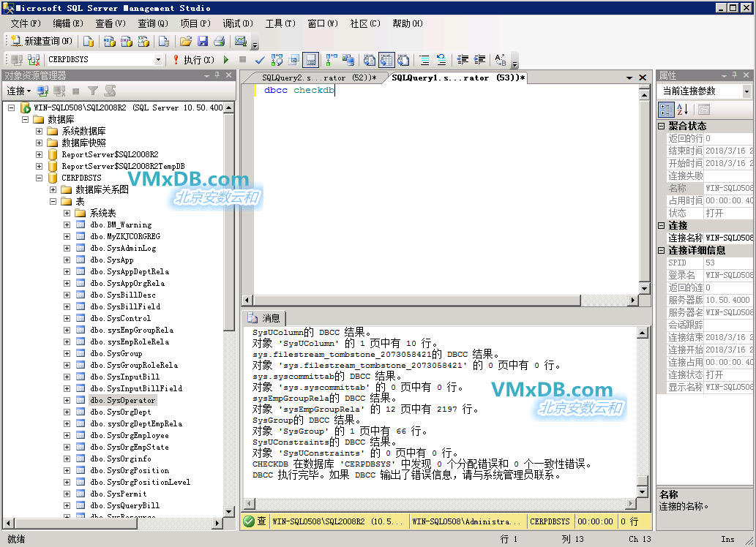Click the categorized view properties icon
The height and width of the screenshot is (547, 756).
coord(666,110)
